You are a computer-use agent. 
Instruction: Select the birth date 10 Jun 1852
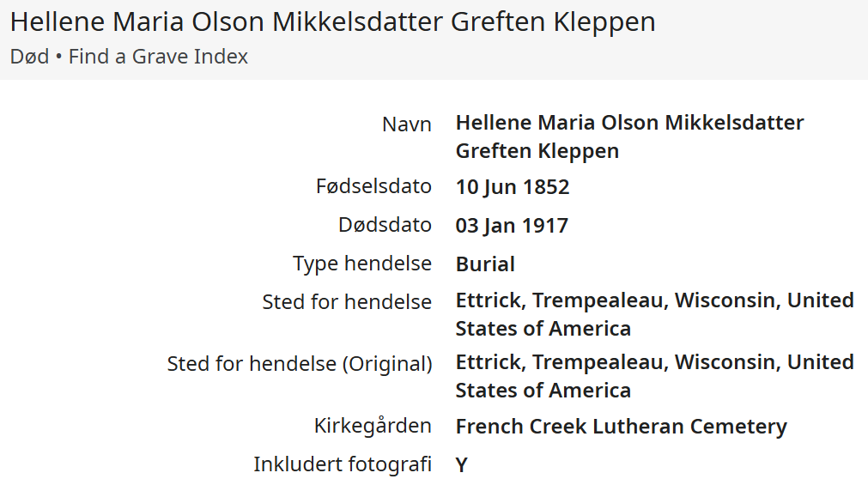513,186
